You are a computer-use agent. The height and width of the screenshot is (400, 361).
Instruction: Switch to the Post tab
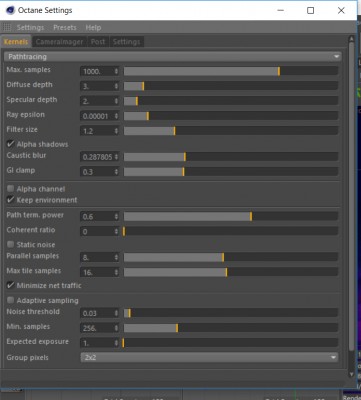click(x=98, y=42)
